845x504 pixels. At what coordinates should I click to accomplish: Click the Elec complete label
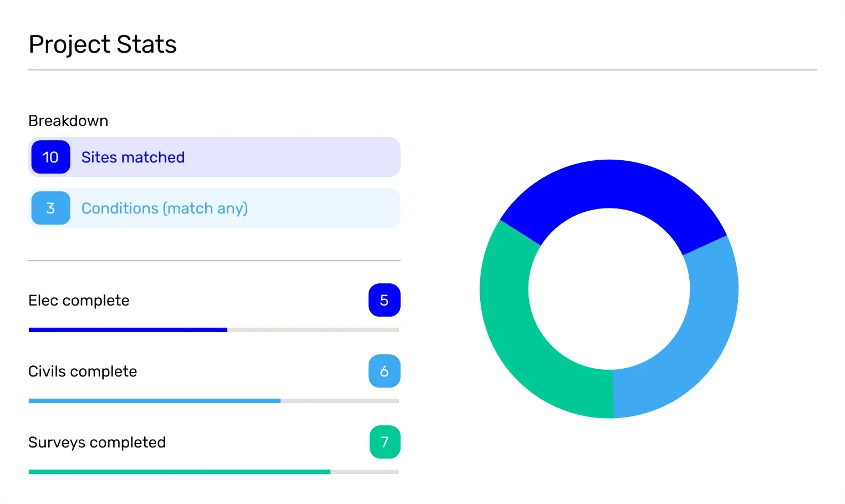pos(79,301)
